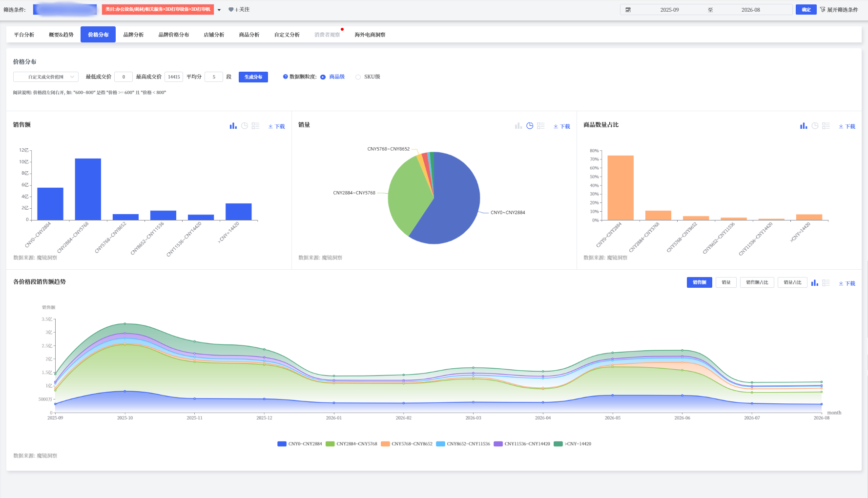Select the 商品级 radio option
This screenshot has width=868, height=498.
point(323,77)
